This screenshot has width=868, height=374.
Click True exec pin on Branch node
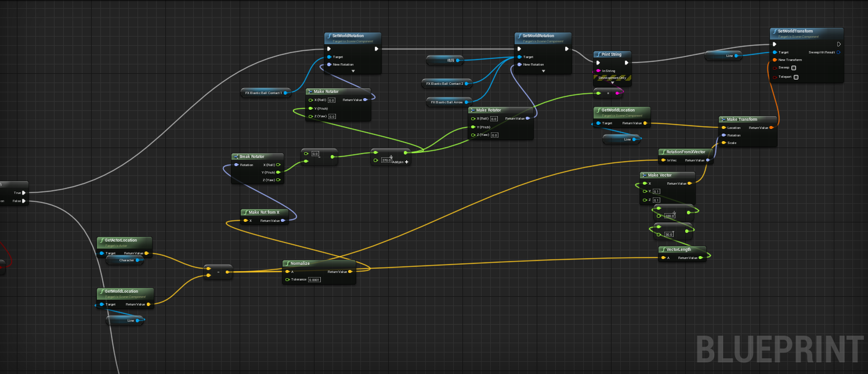(23, 193)
